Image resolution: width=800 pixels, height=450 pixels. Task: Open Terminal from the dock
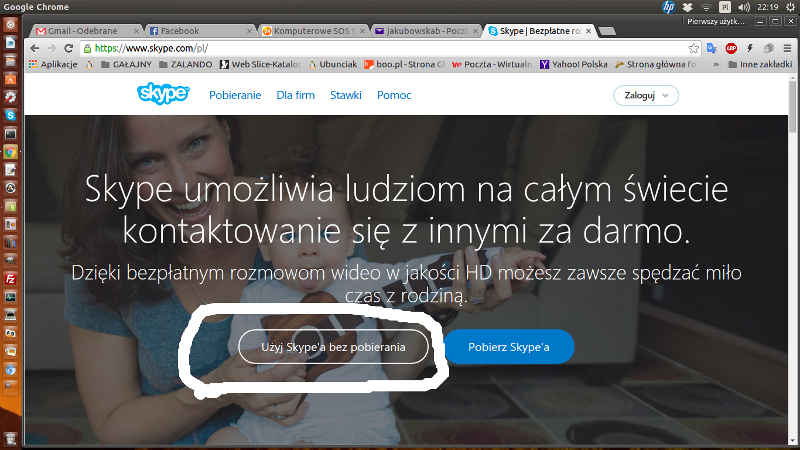(x=10, y=134)
